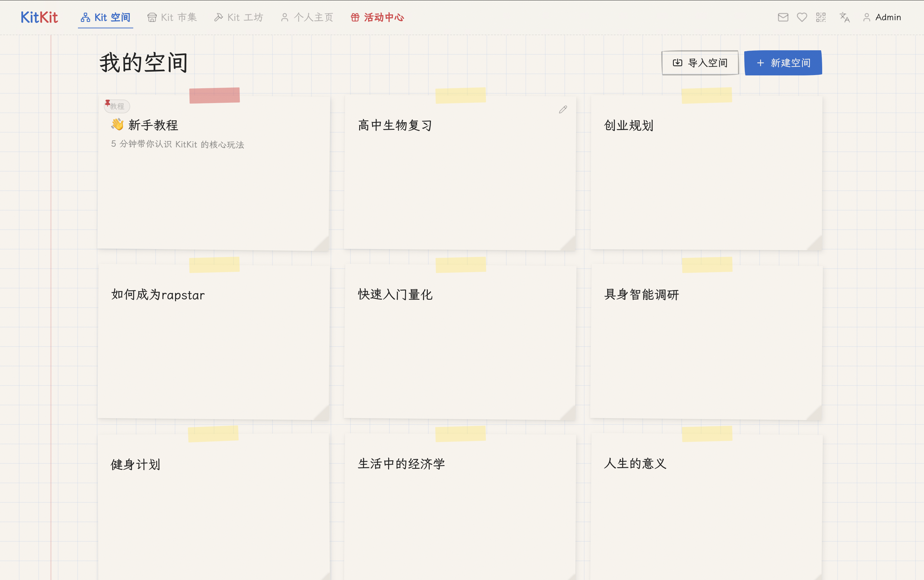Click the pencil edit icon on 高中生物复习
Image resolution: width=924 pixels, height=580 pixels.
[563, 110]
